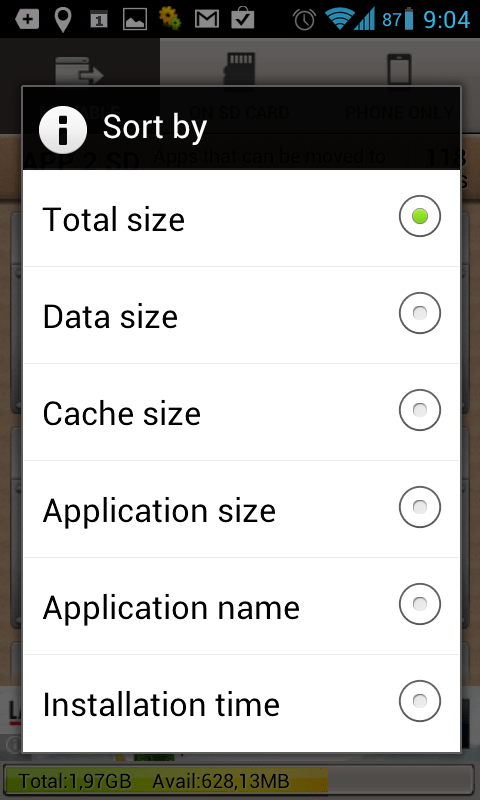Tap the alarm clock status icon
Screen dimensions: 480x800
305,19
